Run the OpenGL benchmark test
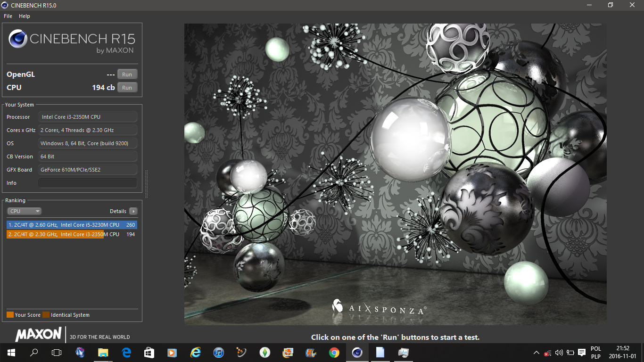 point(127,74)
